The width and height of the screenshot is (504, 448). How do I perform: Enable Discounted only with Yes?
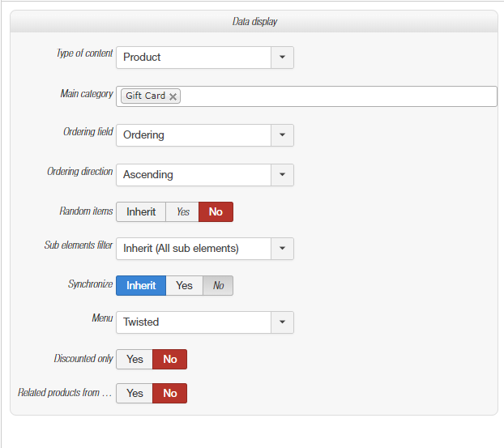(135, 360)
